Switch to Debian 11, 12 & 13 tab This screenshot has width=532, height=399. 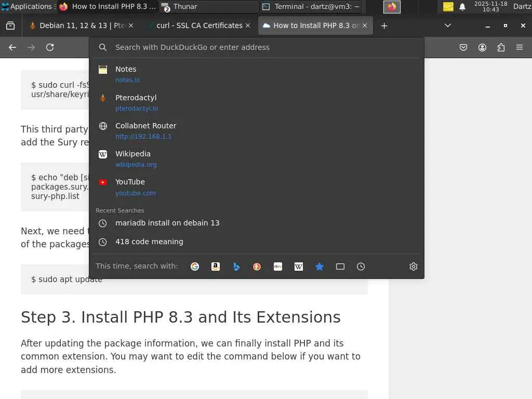[81, 26]
